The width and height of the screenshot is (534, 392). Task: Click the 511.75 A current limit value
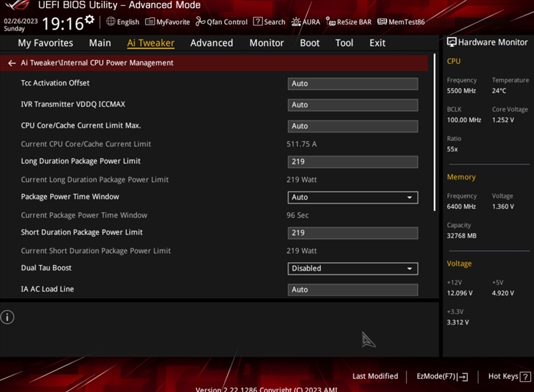pos(302,144)
